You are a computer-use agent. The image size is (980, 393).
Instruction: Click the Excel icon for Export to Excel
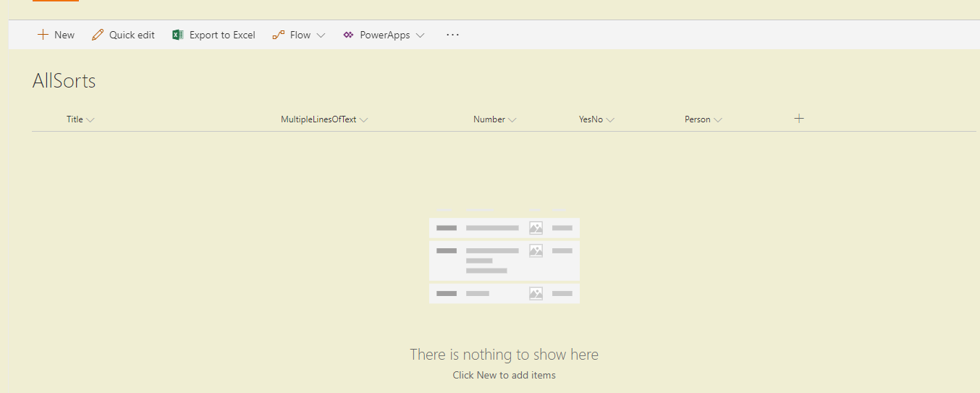pyautogui.click(x=177, y=35)
